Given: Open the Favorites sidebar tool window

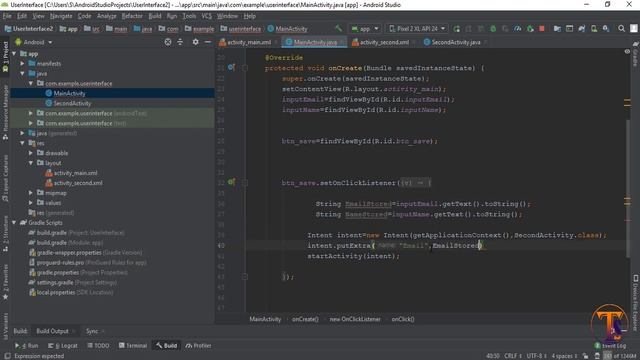Looking at the screenshot, I should point(5,282).
